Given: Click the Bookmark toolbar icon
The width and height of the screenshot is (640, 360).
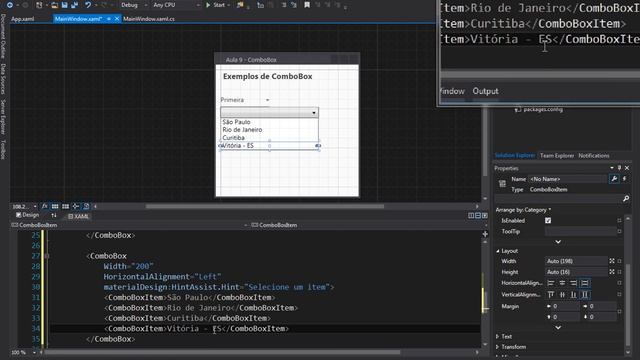Looking at the screenshot, I should tap(307, 5).
